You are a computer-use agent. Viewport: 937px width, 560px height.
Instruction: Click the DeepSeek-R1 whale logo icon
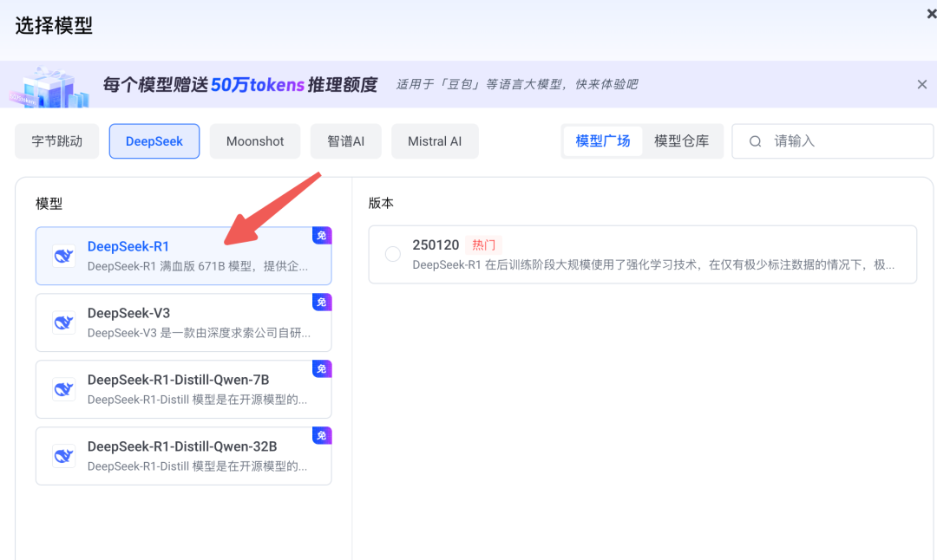coord(63,256)
